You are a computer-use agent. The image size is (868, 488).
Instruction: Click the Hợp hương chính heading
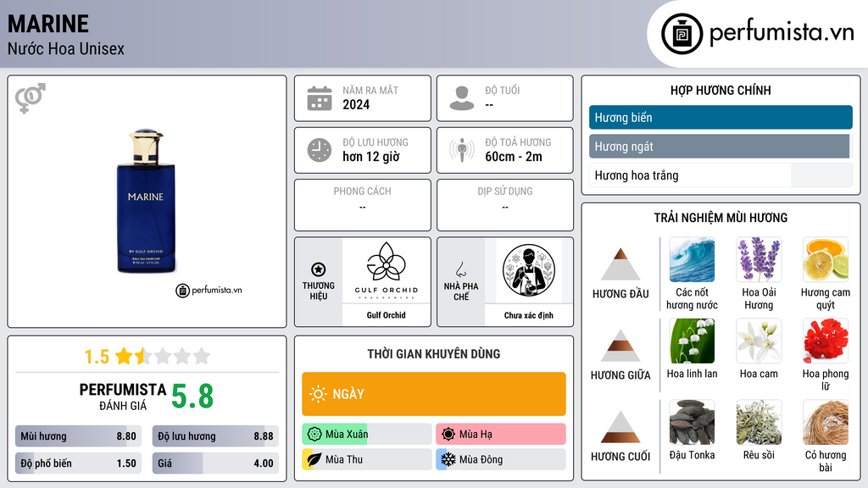point(721,90)
